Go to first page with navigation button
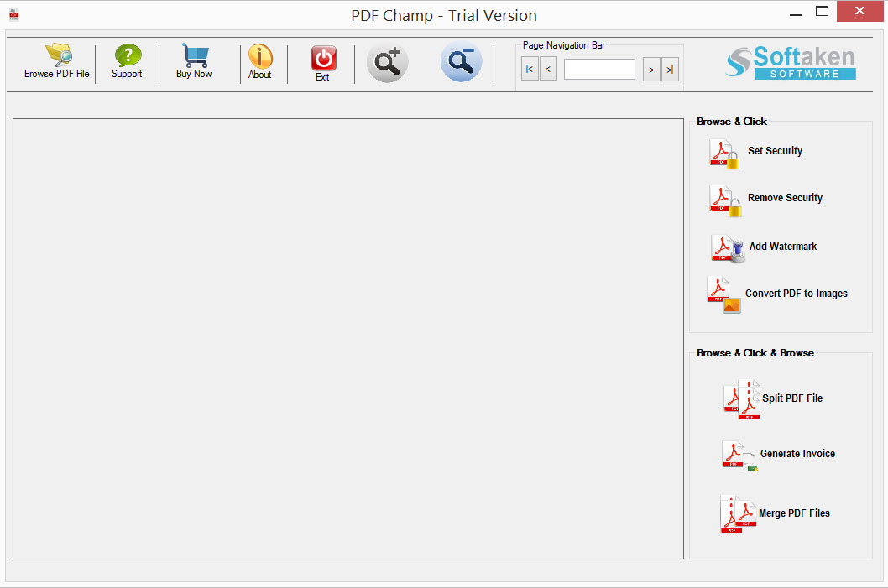 [529, 69]
